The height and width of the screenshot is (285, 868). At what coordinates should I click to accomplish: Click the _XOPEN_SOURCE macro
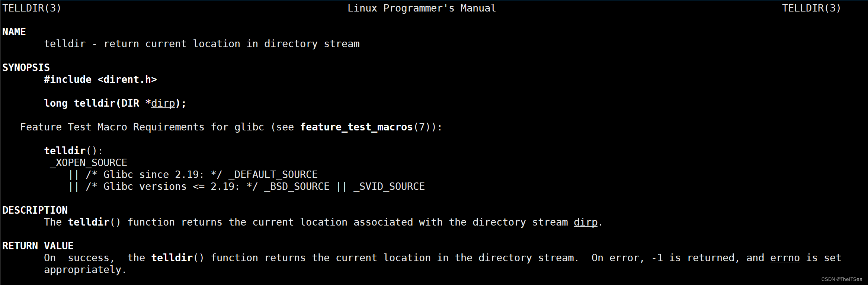tap(89, 163)
